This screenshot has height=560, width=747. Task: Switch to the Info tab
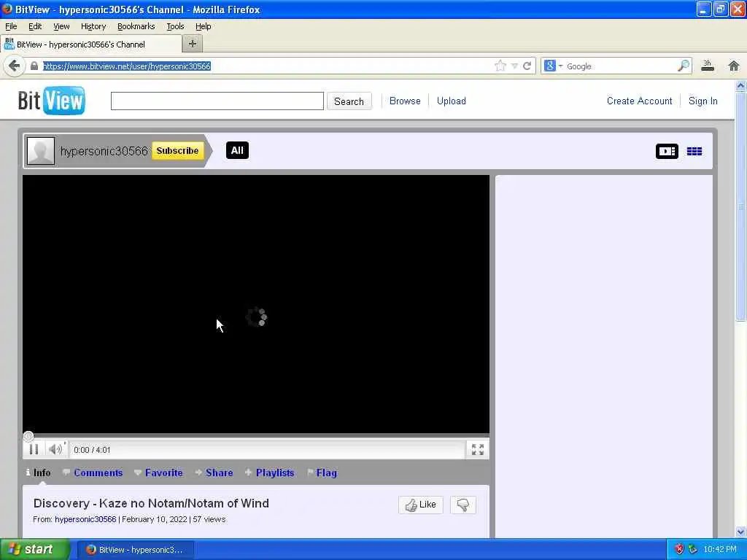38,472
